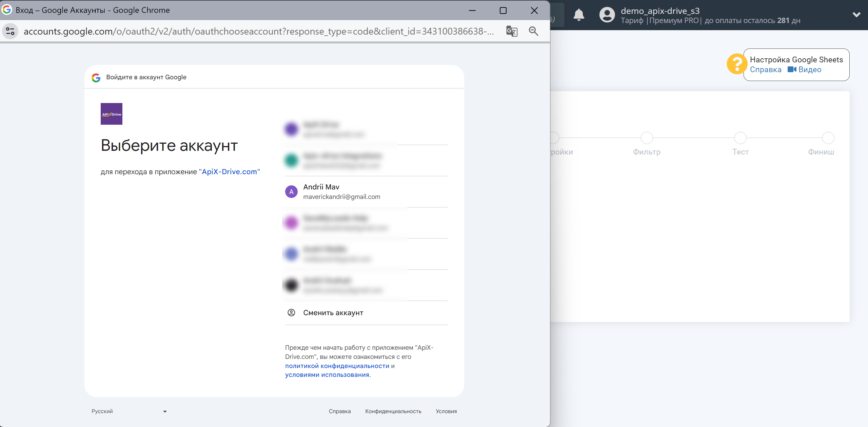The height and width of the screenshot is (427, 868).
Task: Click the Тест step label
Action: click(740, 152)
